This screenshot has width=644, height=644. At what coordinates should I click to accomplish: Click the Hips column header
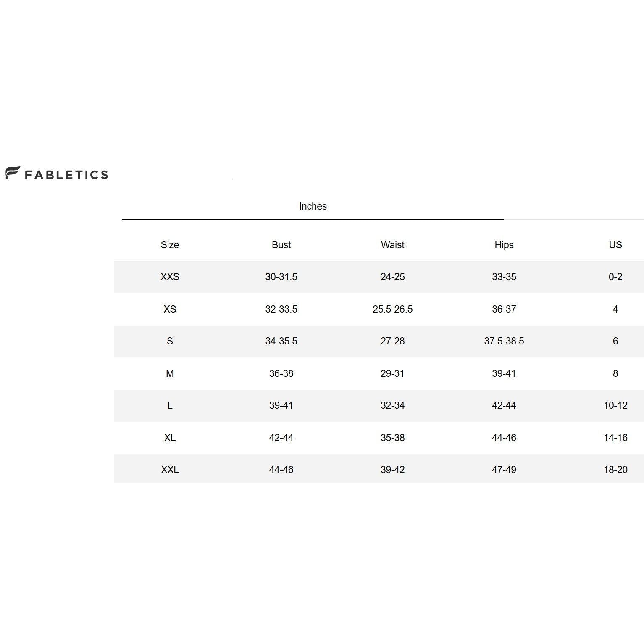[504, 245]
